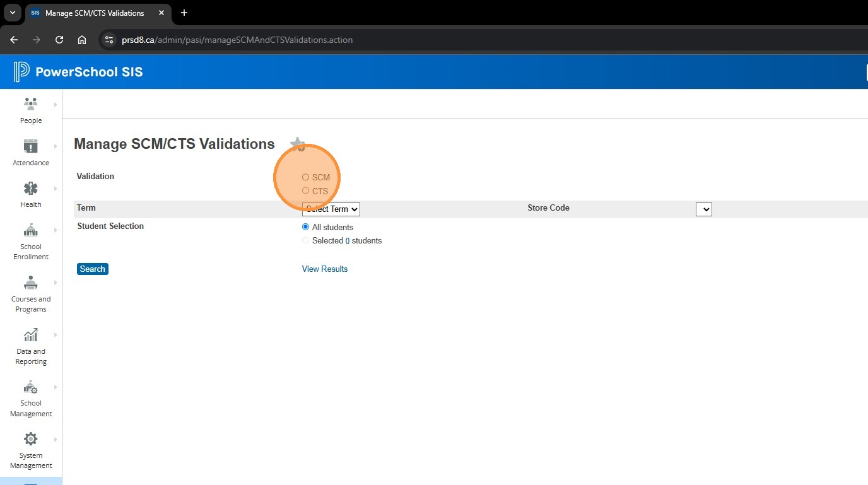Screen dimensions: 868x485
Task: Click the Manage SCM/CTS Validations heading
Action: pos(174,144)
